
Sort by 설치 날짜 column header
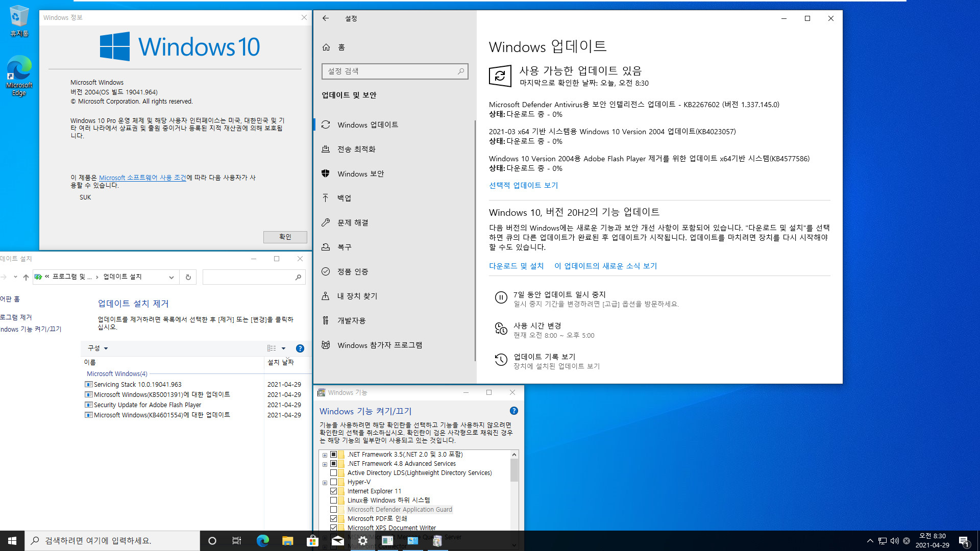point(286,362)
